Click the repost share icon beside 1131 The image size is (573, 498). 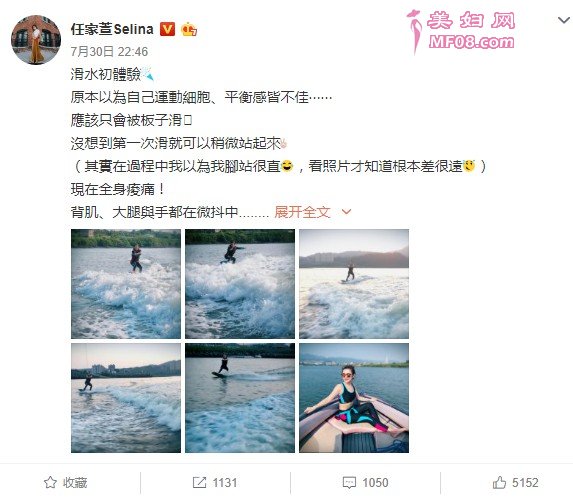pyautogui.click(x=200, y=483)
